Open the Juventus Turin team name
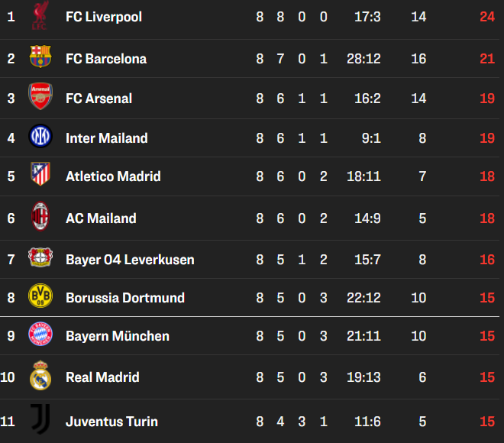 point(111,422)
